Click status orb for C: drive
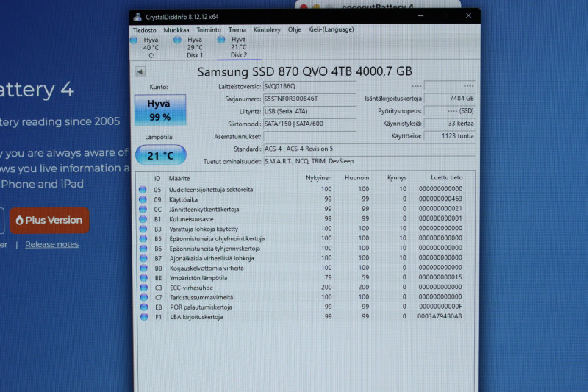This screenshot has height=392, width=588. 134,40
